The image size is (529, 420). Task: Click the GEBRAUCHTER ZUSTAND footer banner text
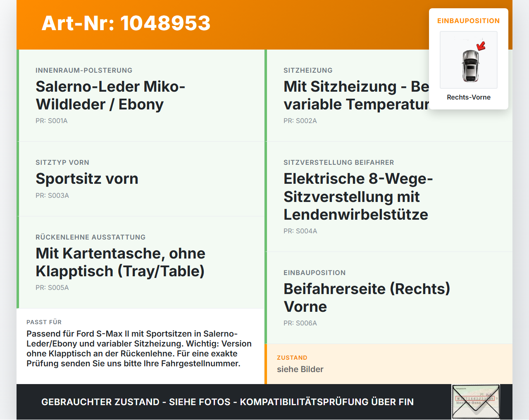coord(227,402)
